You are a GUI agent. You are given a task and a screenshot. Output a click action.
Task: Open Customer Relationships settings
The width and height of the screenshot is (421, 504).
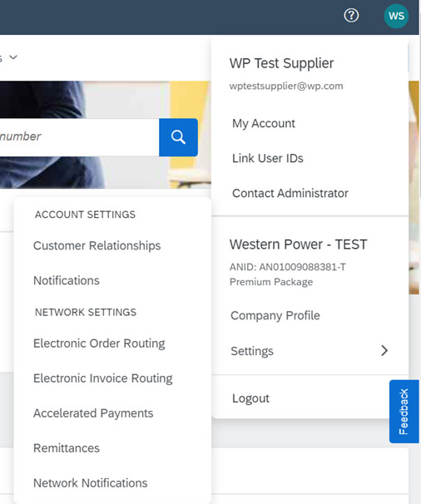click(97, 245)
